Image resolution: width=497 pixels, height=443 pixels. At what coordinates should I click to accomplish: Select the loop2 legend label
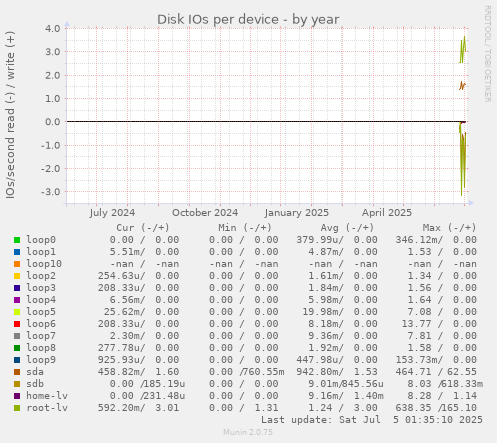(x=41, y=276)
